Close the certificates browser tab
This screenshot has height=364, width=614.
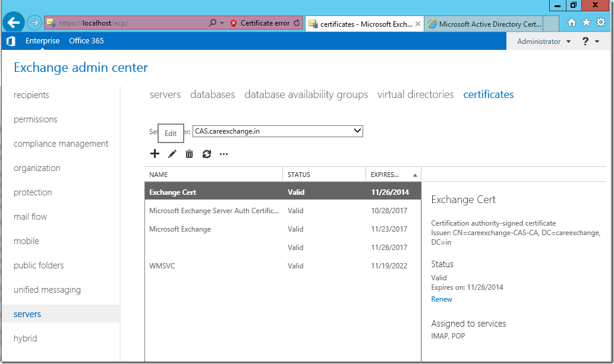coord(418,24)
